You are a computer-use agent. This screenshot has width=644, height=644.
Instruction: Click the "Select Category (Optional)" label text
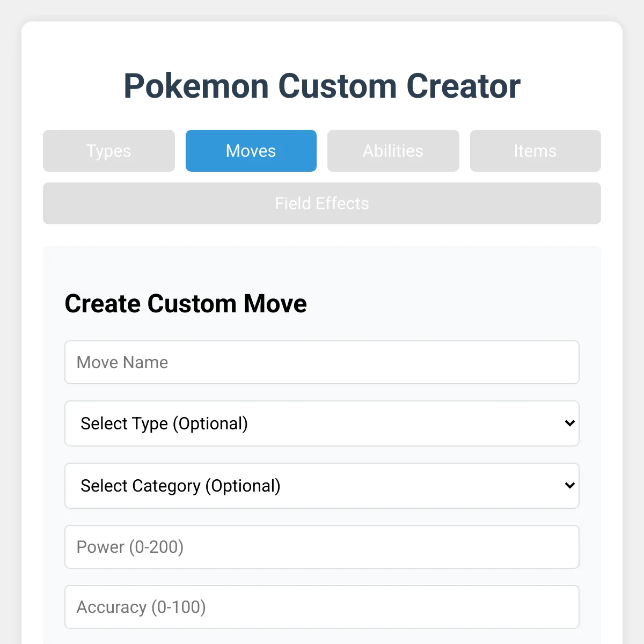(x=180, y=486)
